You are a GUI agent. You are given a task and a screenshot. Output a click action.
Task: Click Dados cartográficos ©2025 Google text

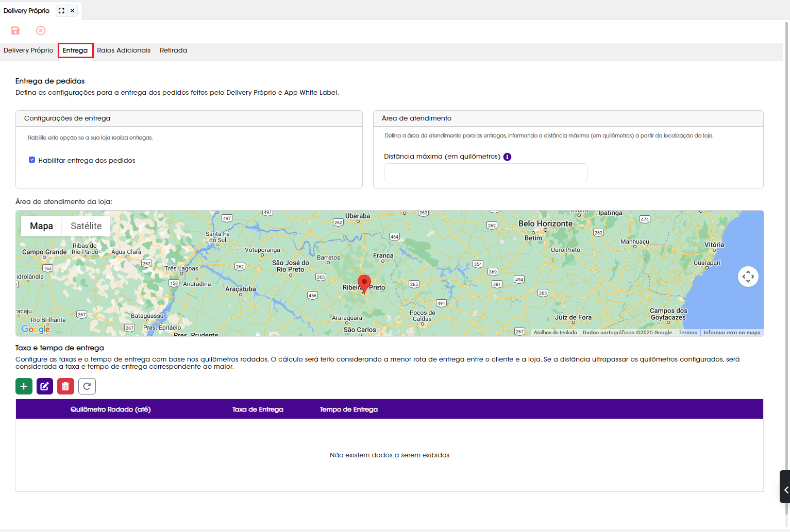pos(627,333)
